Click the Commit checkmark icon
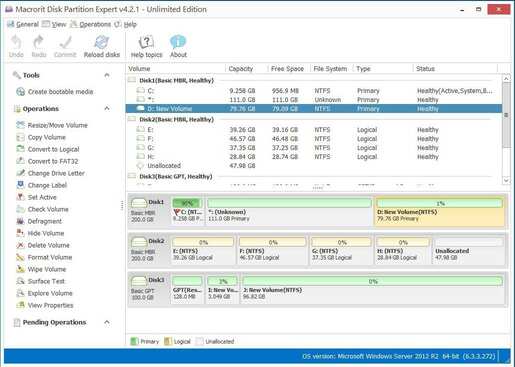515x367 pixels. (x=65, y=46)
